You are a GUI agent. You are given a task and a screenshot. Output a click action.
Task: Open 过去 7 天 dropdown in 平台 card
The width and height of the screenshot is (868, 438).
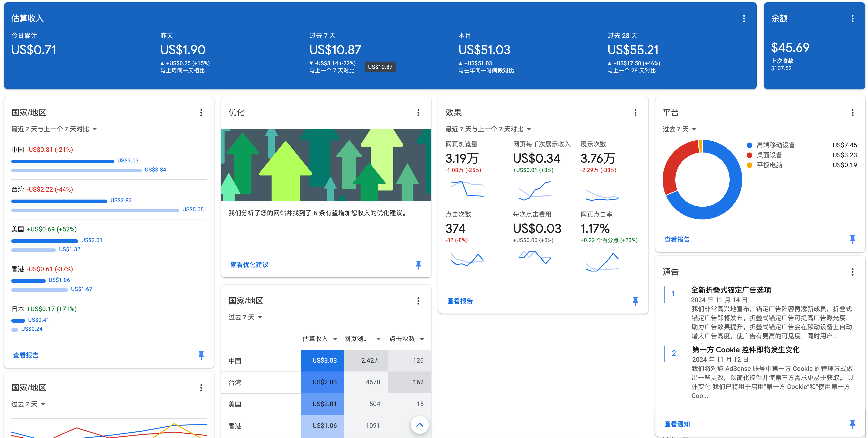coord(679,129)
